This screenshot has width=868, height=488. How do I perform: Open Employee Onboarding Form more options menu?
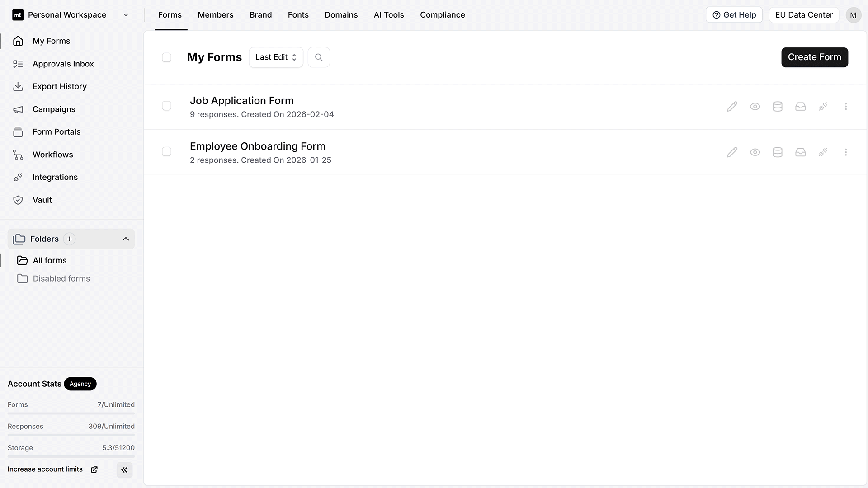pyautogui.click(x=846, y=152)
